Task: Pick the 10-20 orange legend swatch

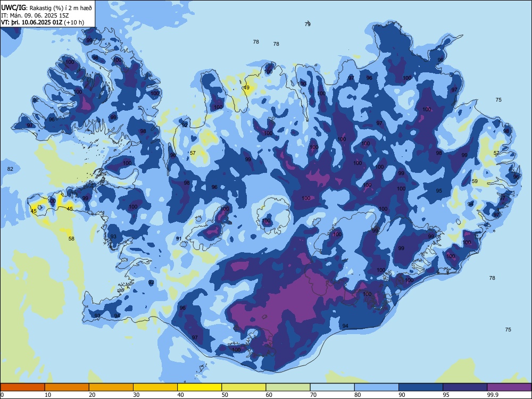Action: (x=67, y=387)
